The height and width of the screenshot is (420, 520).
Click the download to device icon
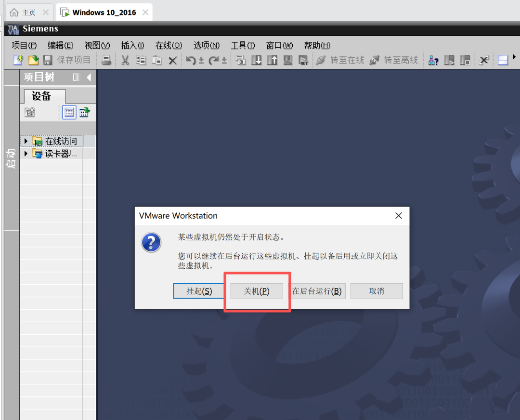256,60
